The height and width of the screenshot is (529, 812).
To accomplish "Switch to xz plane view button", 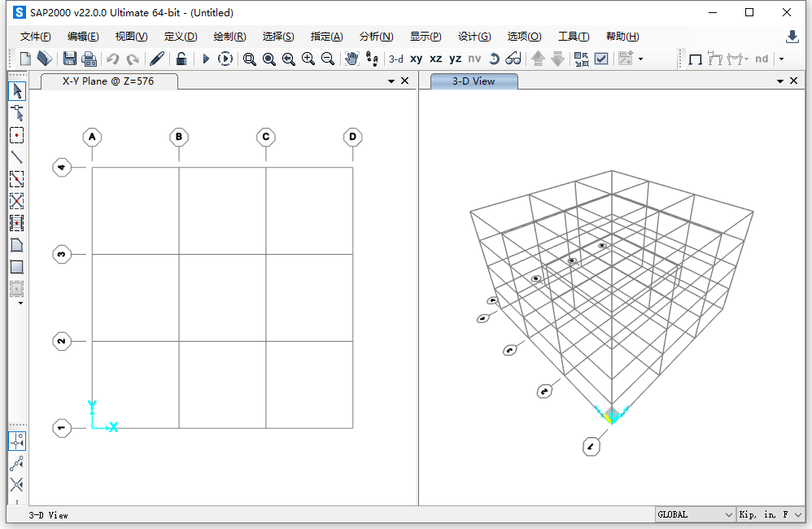I will (436, 59).
